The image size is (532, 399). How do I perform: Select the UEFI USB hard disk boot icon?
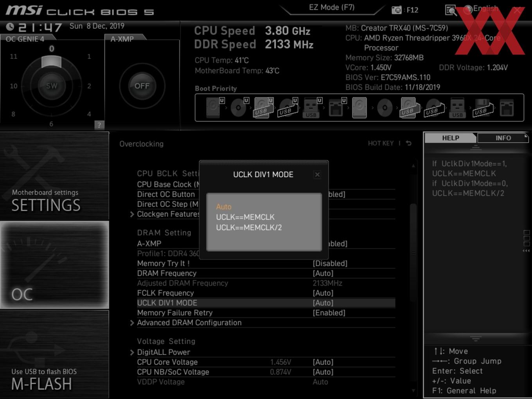click(x=263, y=107)
